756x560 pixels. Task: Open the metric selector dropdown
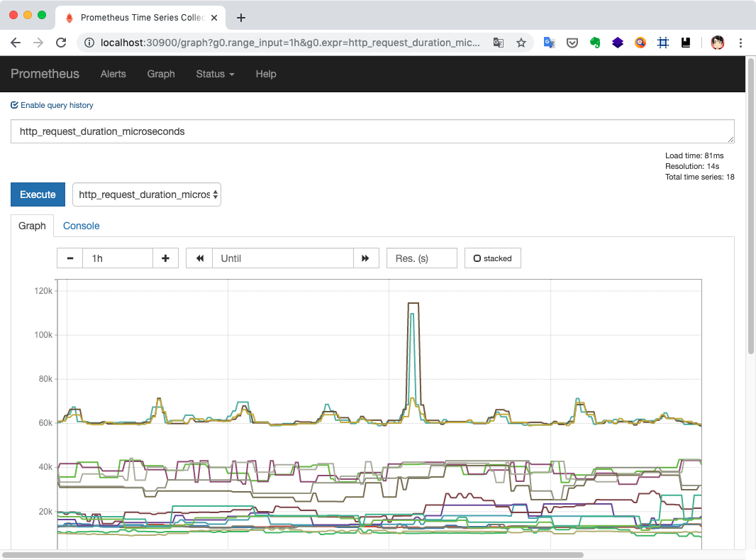point(147,194)
